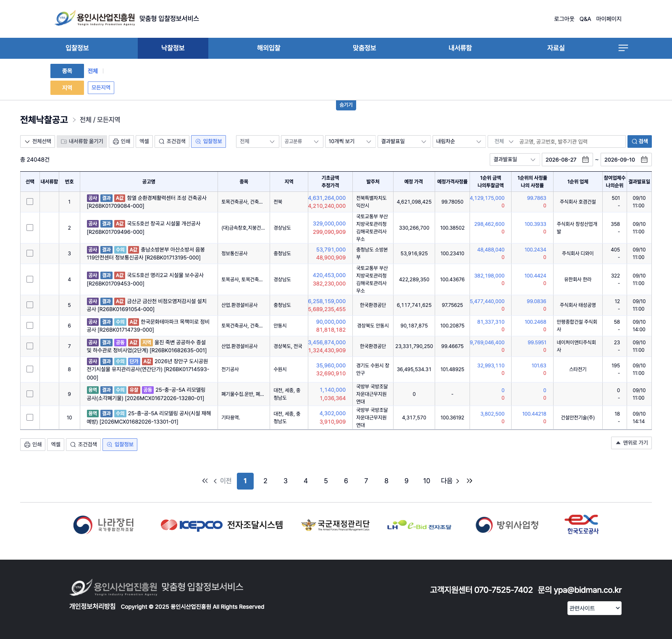Check the box for row 1 함열 순환경제활력센터
Screen dimensions: 672x639
(x=30, y=202)
